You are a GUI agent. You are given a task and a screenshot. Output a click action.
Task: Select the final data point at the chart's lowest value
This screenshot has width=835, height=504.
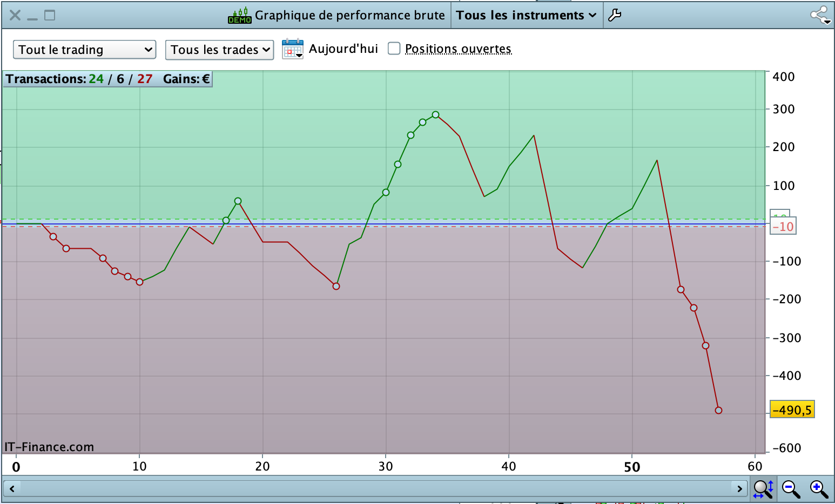718,410
